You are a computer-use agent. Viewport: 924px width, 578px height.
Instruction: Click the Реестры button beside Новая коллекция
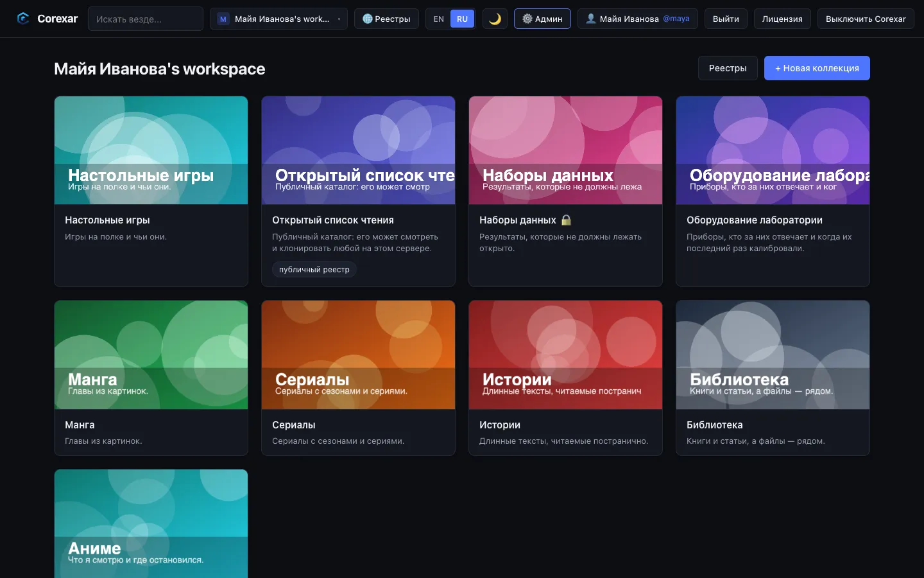point(728,68)
